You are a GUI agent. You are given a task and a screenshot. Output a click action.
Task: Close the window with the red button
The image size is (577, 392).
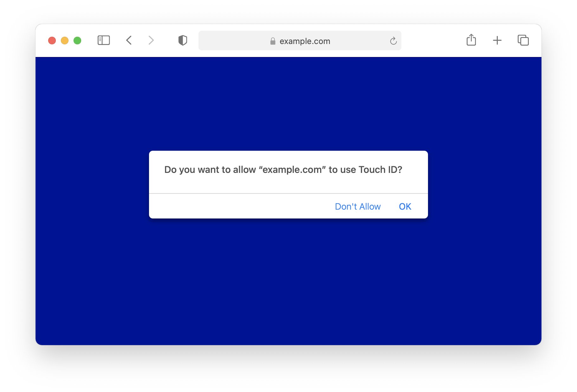pos(52,40)
